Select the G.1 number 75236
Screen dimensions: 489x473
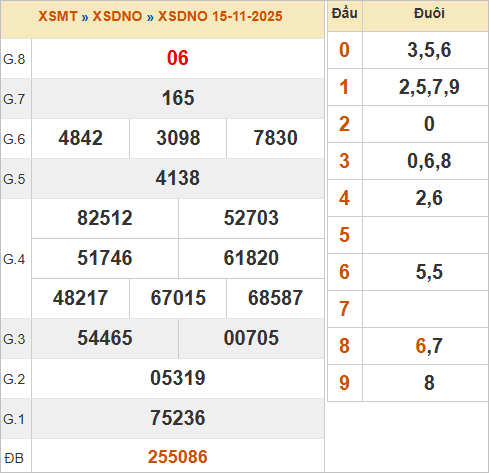[178, 418]
